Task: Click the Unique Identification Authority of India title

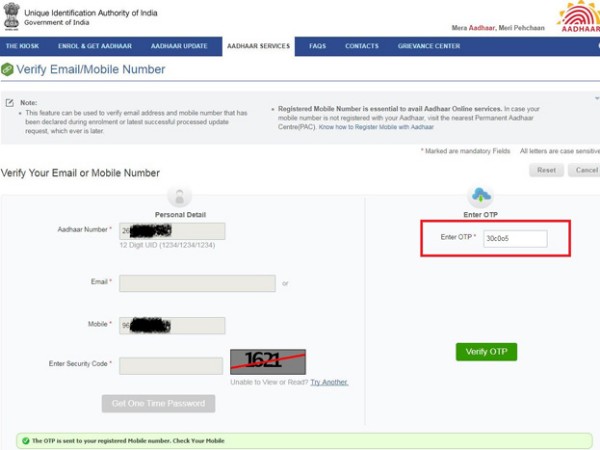Action: pos(91,13)
